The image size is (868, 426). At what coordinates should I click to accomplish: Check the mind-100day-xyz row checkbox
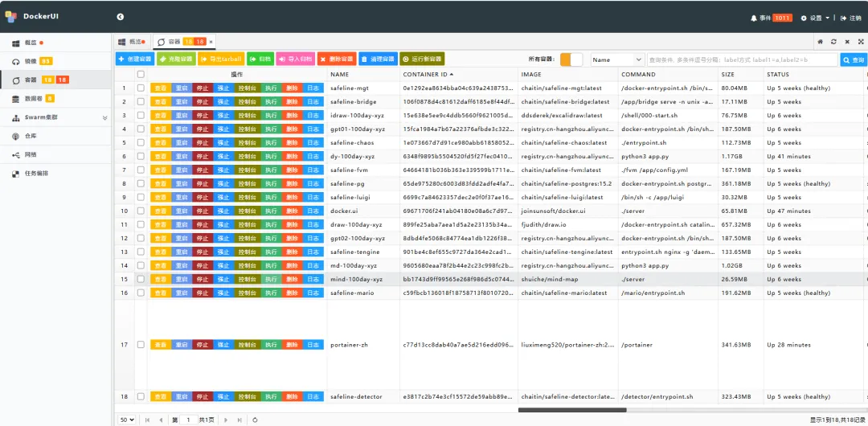[141, 279]
